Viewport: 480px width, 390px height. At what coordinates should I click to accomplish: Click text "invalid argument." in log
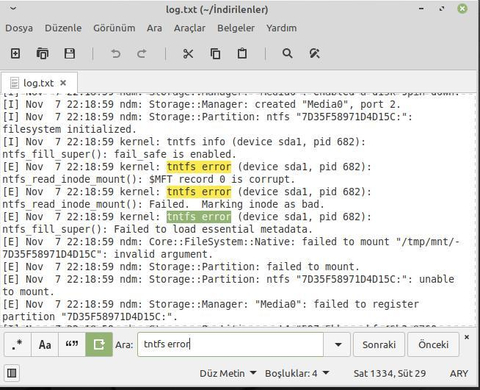[163, 254]
